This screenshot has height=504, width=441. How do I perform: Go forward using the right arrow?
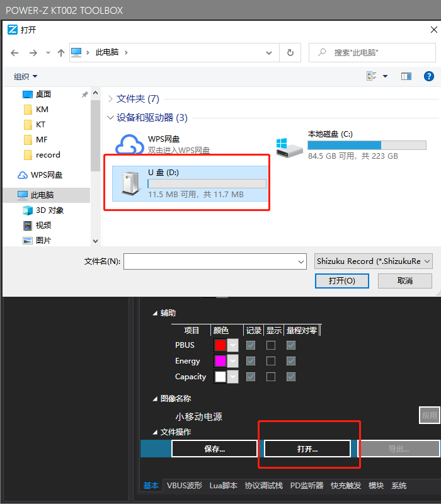coord(33,53)
